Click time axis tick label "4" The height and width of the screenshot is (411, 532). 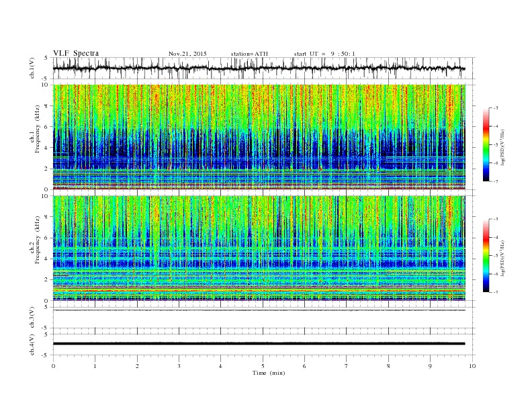[220, 366]
